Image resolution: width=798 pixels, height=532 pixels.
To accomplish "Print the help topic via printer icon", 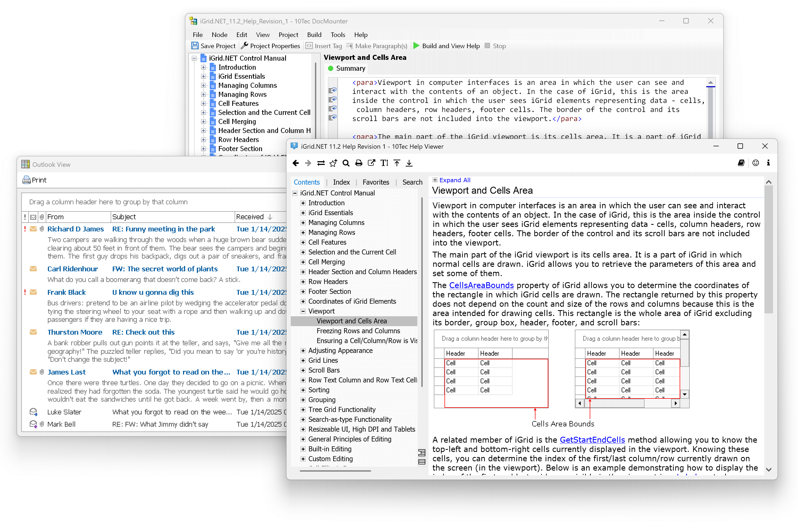I will point(359,163).
